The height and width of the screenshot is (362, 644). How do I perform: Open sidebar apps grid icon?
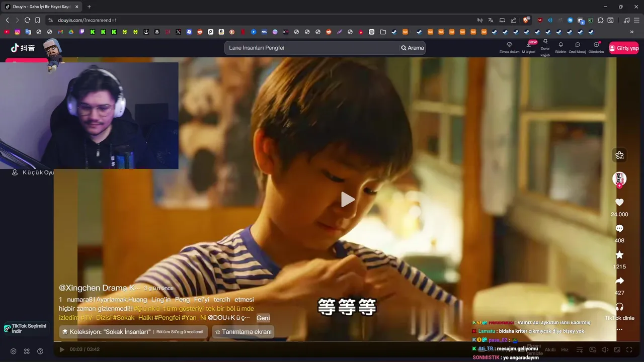pyautogui.click(x=27, y=351)
